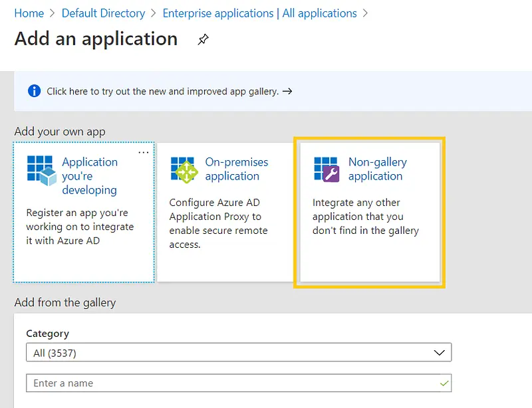The image size is (532, 408).
Task: Click the On-premises application tile icon
Action: [x=184, y=169]
